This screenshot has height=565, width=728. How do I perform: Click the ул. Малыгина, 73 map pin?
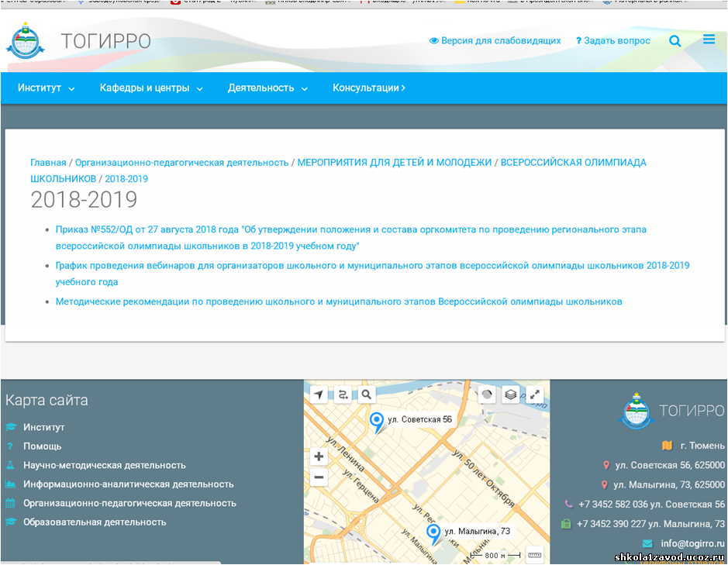[433, 534]
